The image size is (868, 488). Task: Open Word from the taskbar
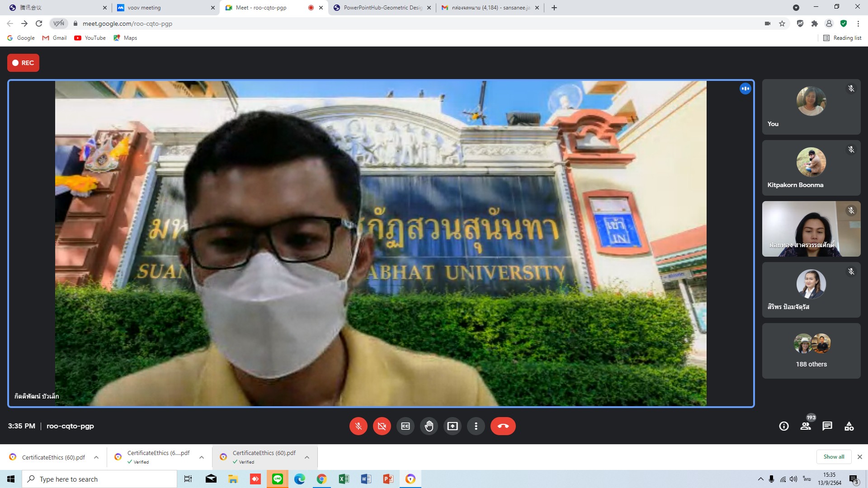tap(366, 479)
